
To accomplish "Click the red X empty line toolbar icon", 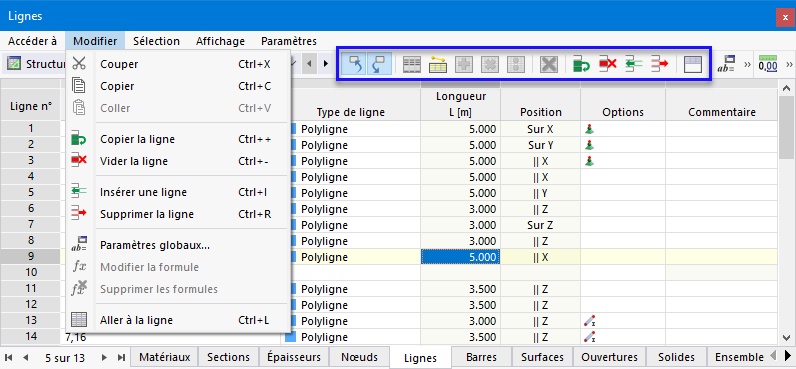I will coord(607,64).
